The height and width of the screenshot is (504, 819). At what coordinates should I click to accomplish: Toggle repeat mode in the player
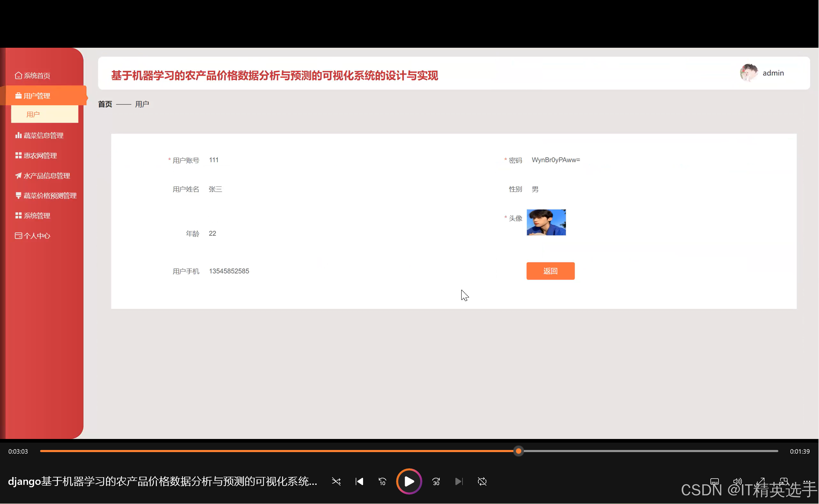[482, 481]
